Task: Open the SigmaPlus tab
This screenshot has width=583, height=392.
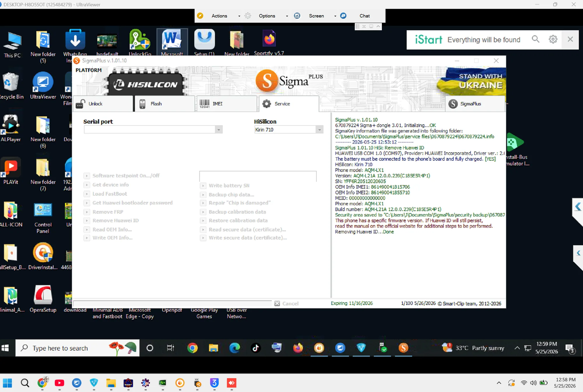Action: [475, 104]
